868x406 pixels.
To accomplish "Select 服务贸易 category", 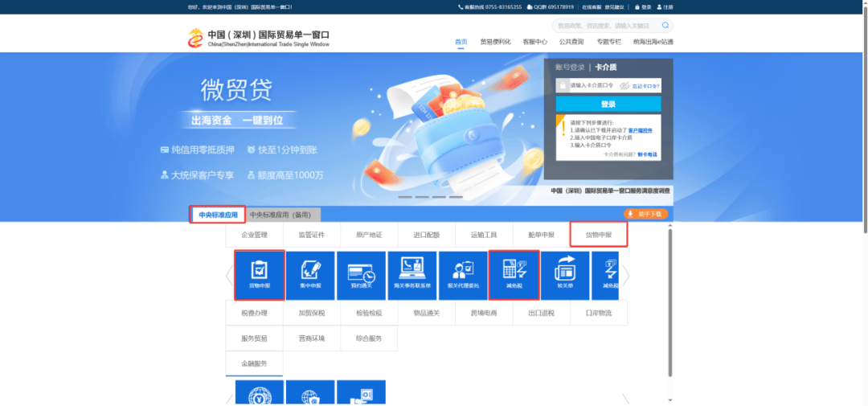I will pyautogui.click(x=254, y=338).
